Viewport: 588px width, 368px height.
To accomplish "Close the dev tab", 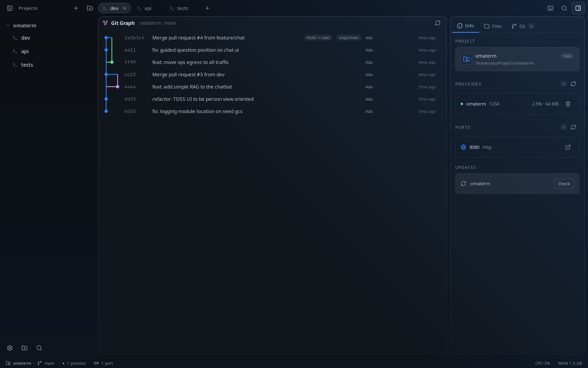I will 124,8.
